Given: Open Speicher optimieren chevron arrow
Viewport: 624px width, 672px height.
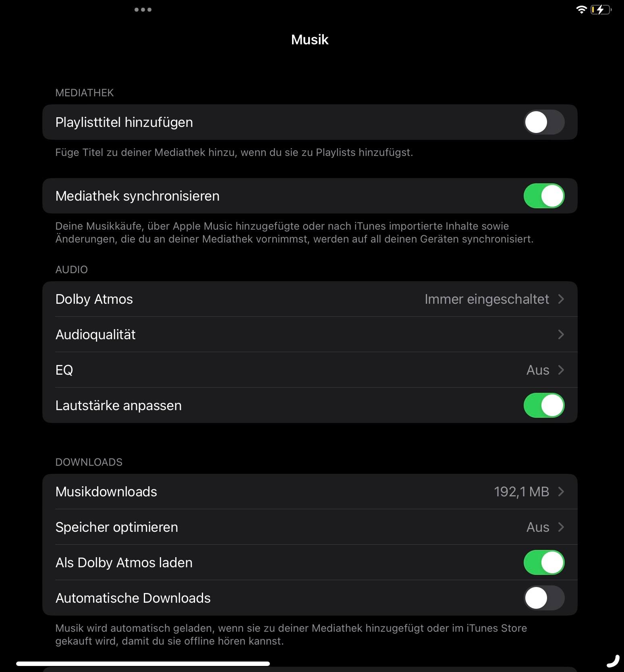Looking at the screenshot, I should [x=561, y=527].
